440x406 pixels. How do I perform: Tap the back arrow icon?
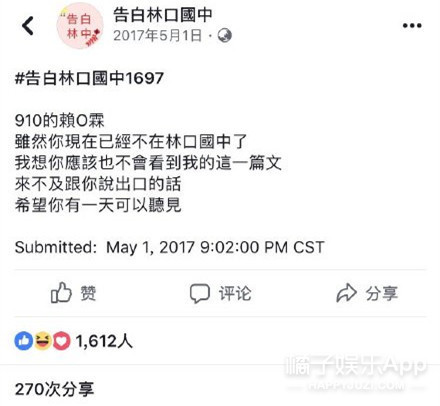click(x=28, y=26)
